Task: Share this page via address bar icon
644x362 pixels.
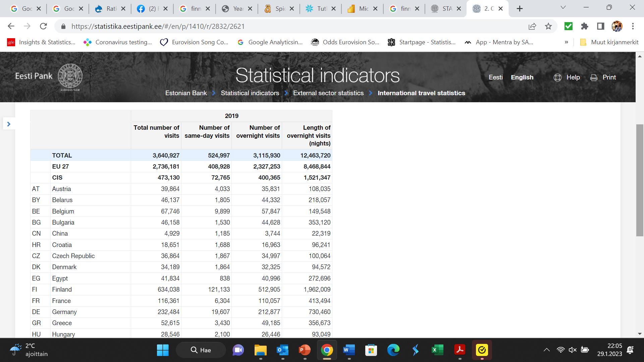Action: pyautogui.click(x=532, y=26)
